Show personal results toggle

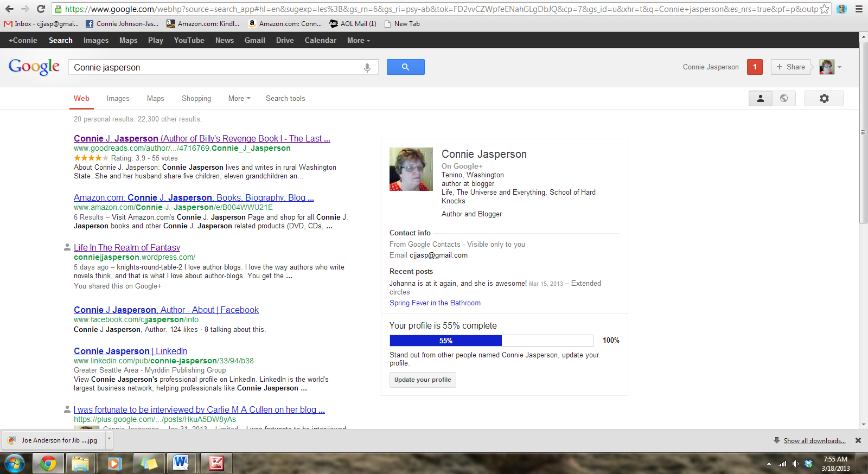click(761, 98)
